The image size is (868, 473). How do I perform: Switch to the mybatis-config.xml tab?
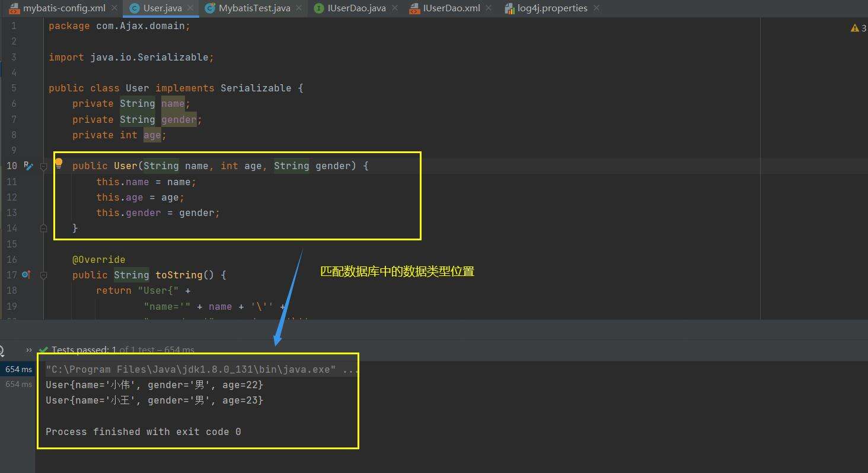click(57, 8)
